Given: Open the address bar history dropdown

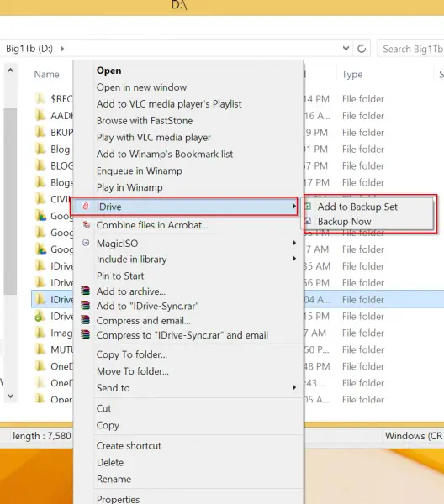Looking at the screenshot, I should tap(346, 49).
